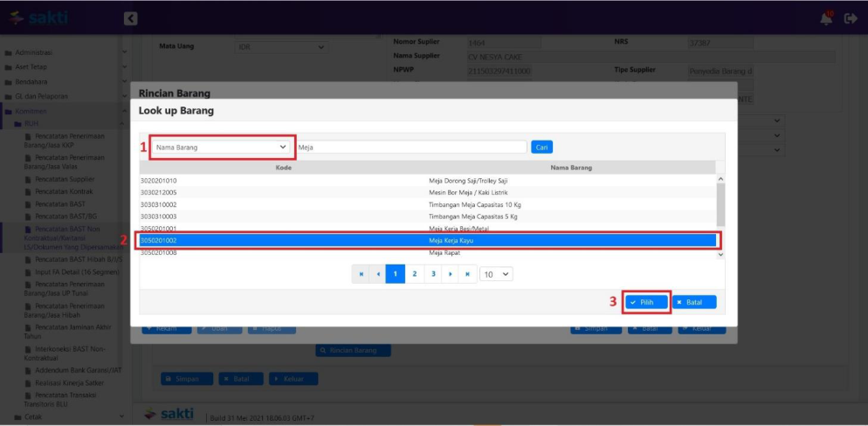Click the logout icon in header
Image resolution: width=868 pixels, height=426 pixels.
coord(851,18)
